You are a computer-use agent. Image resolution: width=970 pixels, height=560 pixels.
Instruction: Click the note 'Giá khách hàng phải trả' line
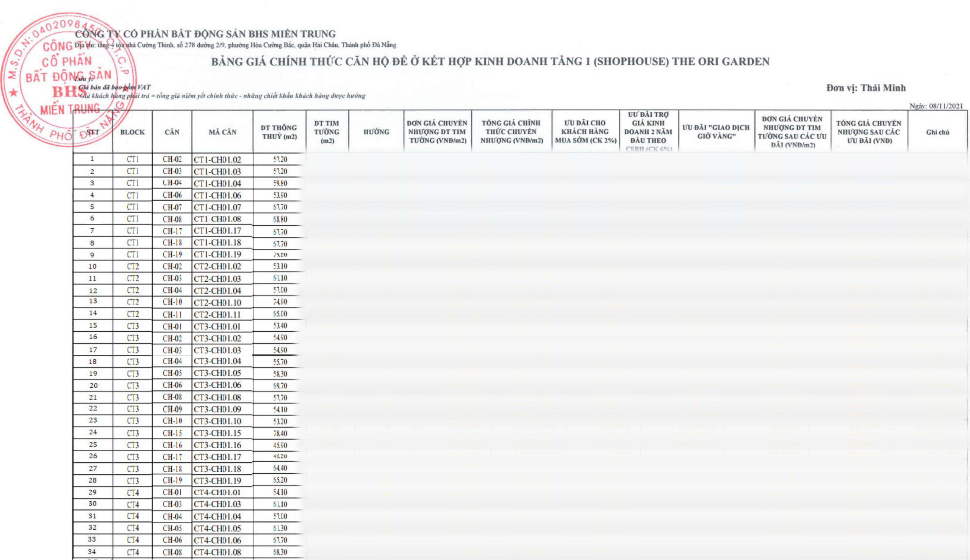pyautogui.click(x=222, y=96)
